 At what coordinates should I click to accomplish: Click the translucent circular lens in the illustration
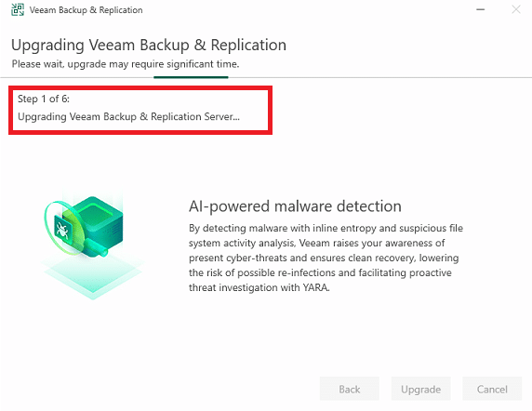(x=64, y=228)
